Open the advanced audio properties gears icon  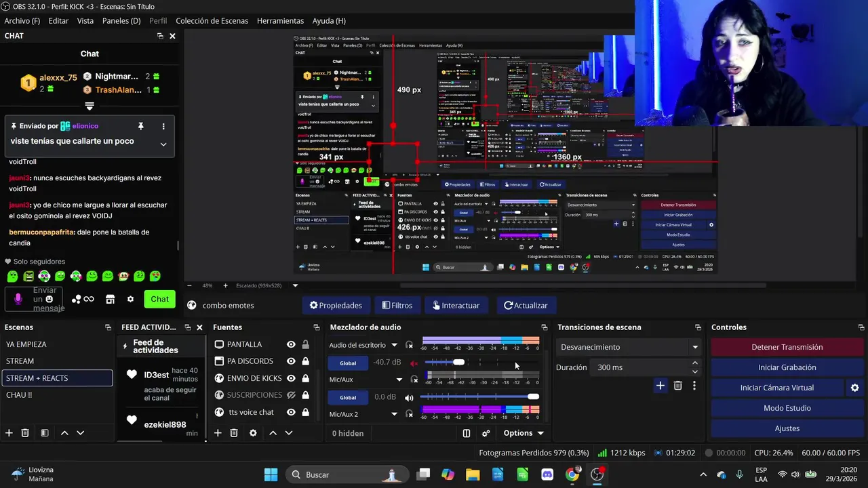pyautogui.click(x=486, y=433)
